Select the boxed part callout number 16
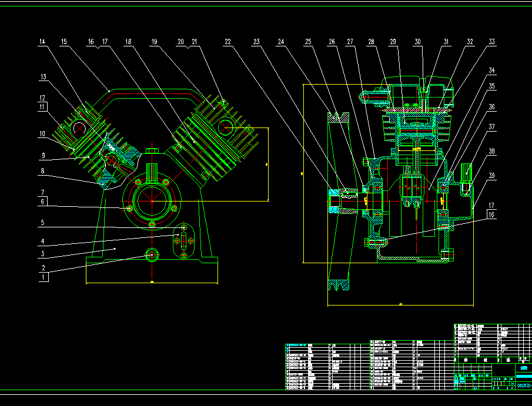Screen dimensions: 532x406 [491, 214]
